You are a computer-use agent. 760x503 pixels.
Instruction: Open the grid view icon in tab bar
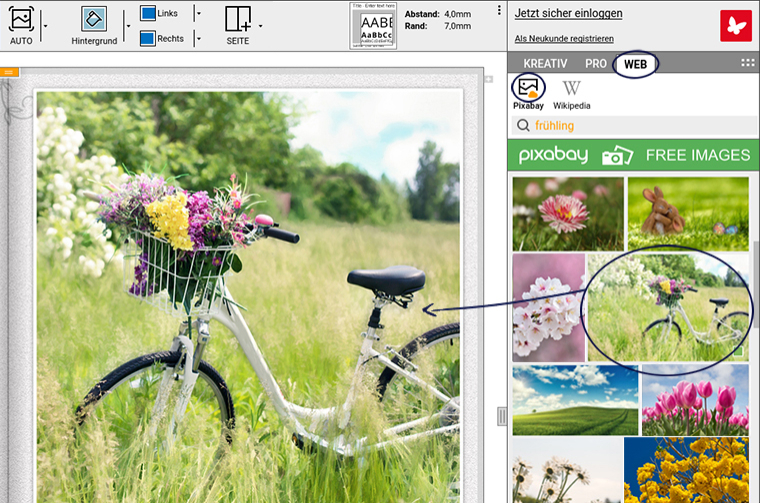(747, 63)
